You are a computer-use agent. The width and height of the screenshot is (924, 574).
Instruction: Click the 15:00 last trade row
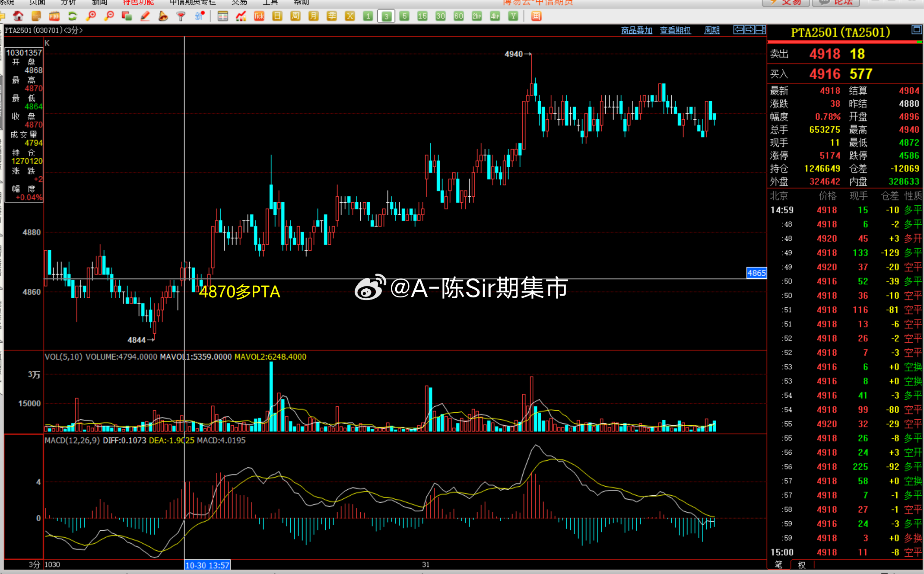tap(845, 552)
